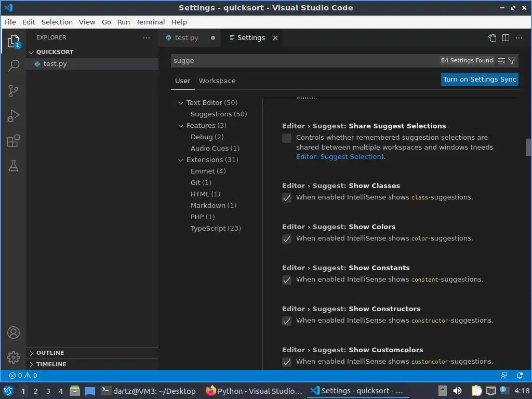Select the Workspace settings tab
The width and height of the screenshot is (532, 399).
click(217, 81)
